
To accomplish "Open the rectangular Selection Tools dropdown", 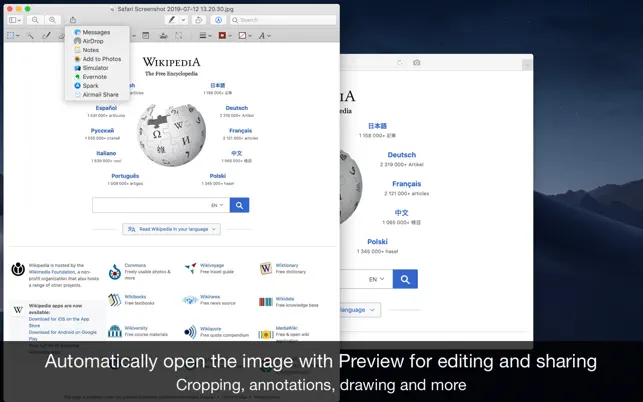I will 13,36.
